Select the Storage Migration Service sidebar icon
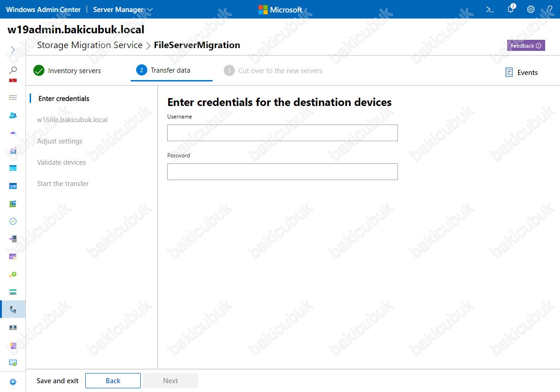Viewport: 560px width, 392px height. coord(13,309)
